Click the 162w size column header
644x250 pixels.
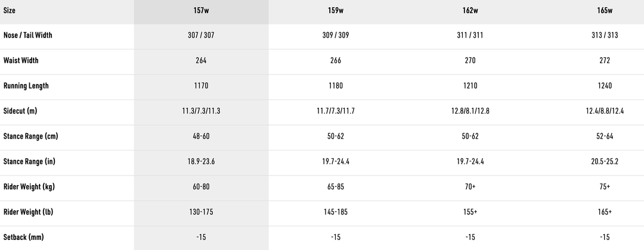470,11
